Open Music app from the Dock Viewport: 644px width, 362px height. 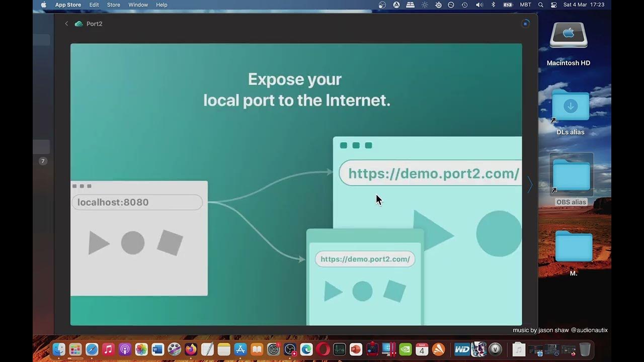(x=108, y=349)
